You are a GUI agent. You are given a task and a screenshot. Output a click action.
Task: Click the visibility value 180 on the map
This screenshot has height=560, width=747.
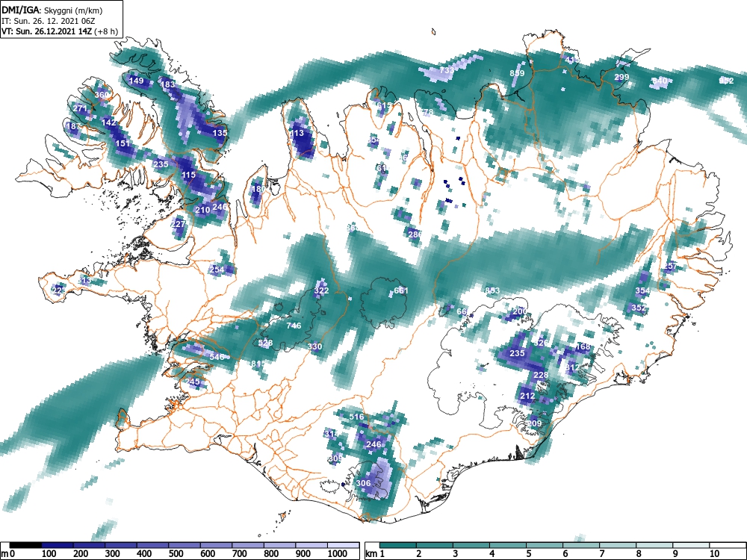[258, 189]
